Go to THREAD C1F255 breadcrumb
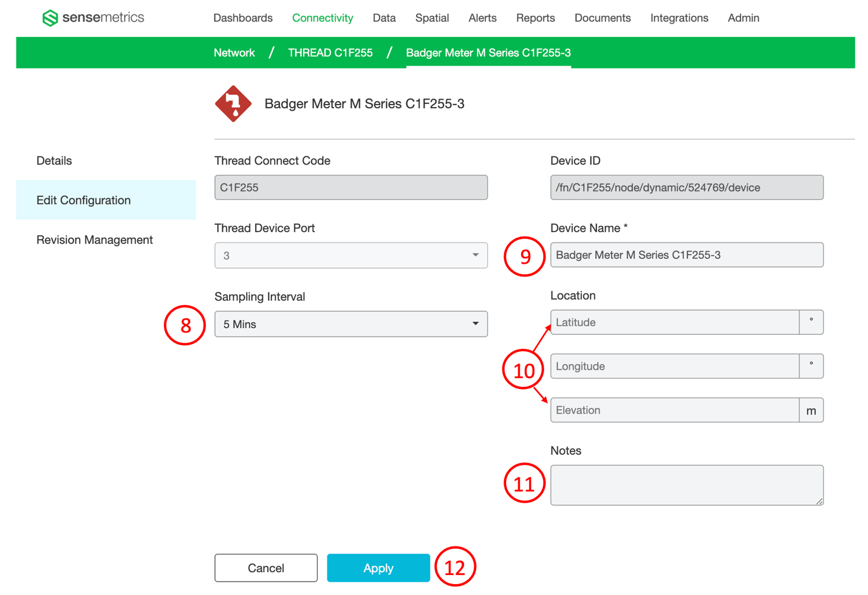 coord(330,53)
